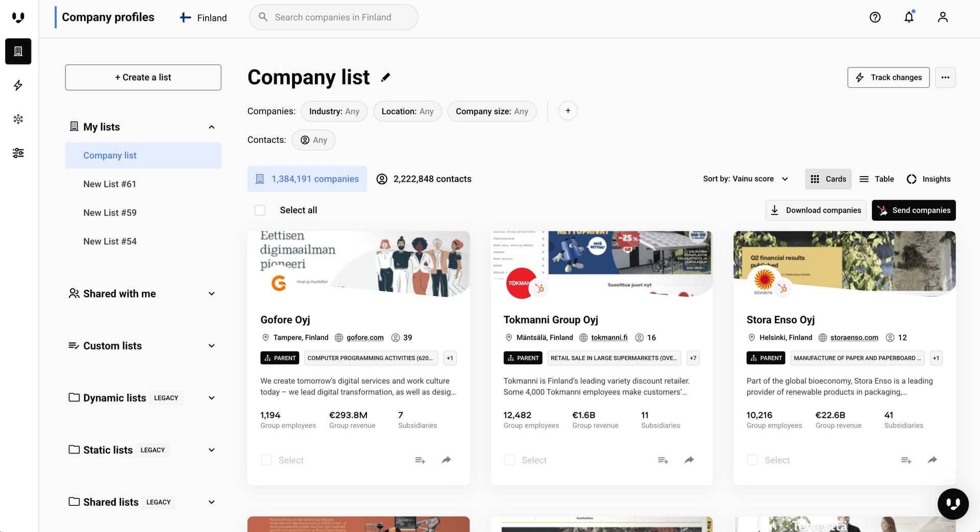Viewport: 980px width, 532px height.
Task: Expand the Shared with me section
Action: [x=211, y=294]
